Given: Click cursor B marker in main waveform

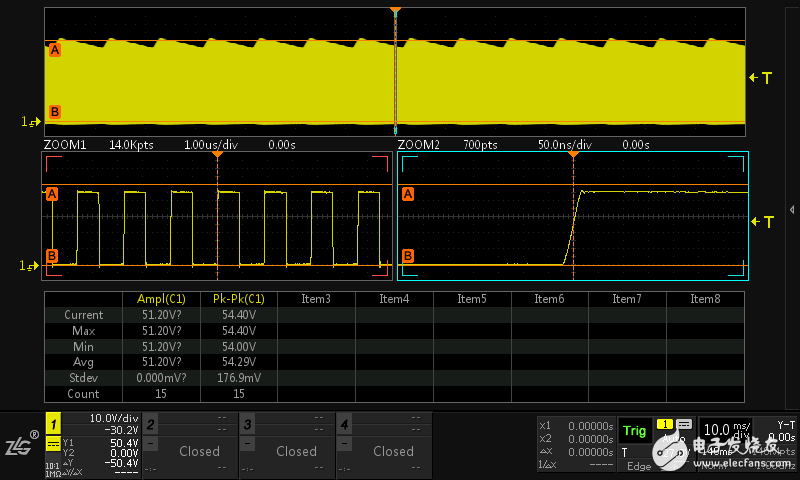Looking at the screenshot, I should pos(54,111).
